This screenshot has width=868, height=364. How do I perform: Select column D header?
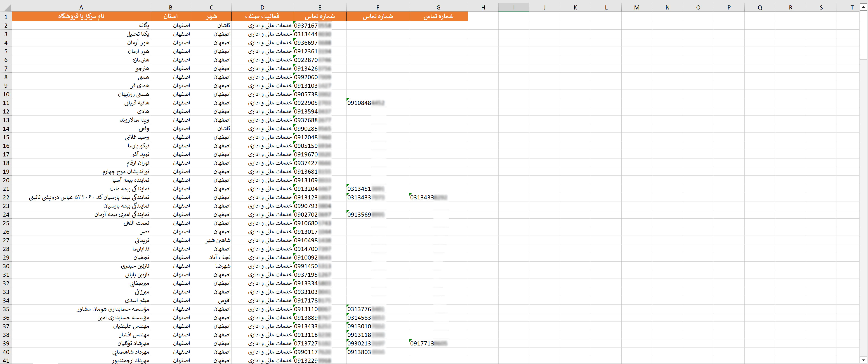(x=262, y=7)
